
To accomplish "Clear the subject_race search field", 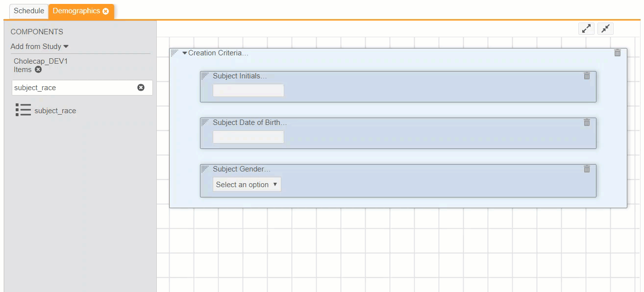I will click(x=141, y=88).
